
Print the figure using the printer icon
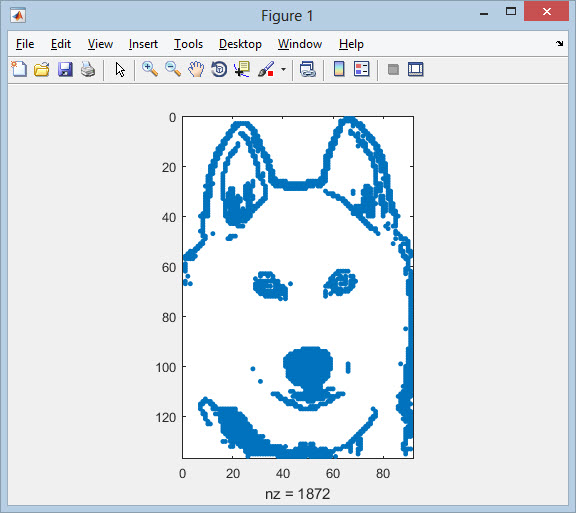88,69
